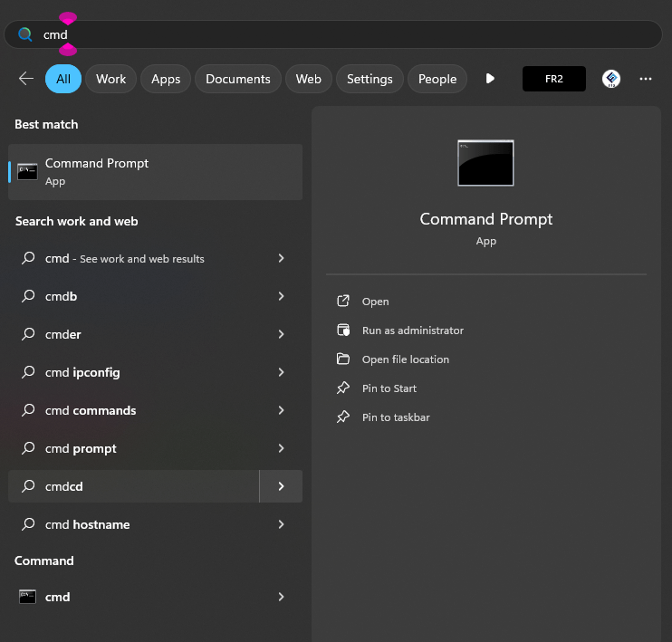Expand the cmdcd suggestion chevron

[281, 486]
